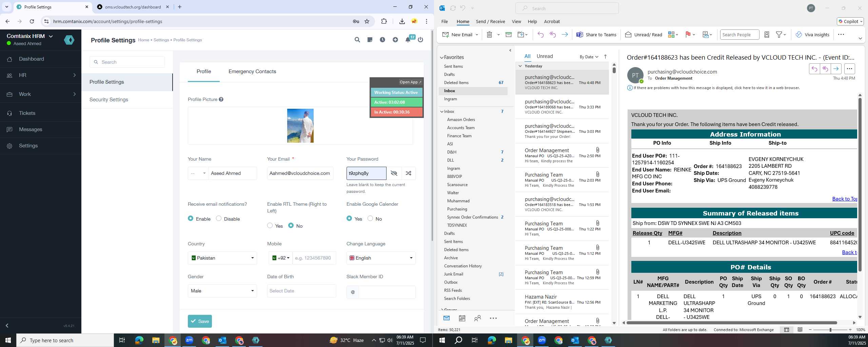This screenshot has height=347, width=868.
Task: Click Profile Picture help question icon
Action: coord(221,99)
